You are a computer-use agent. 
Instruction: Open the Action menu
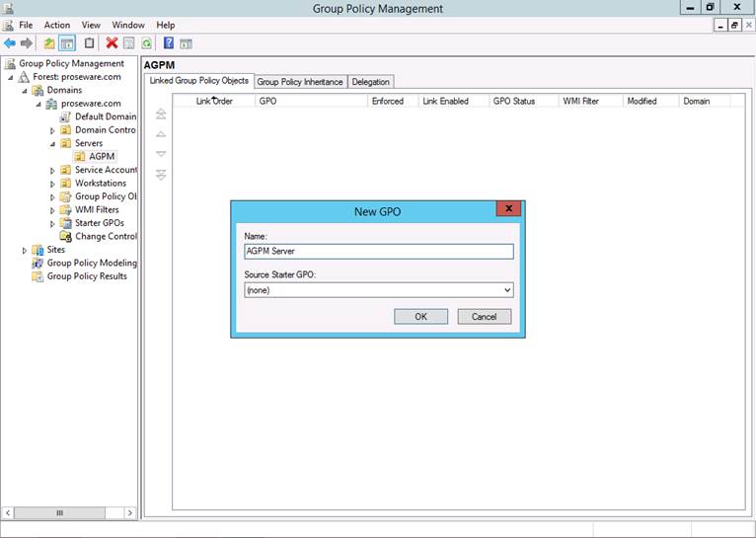pos(57,25)
